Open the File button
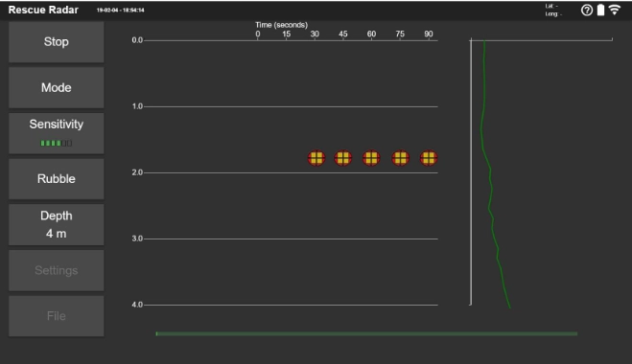This screenshot has width=632, height=364. pos(56,316)
